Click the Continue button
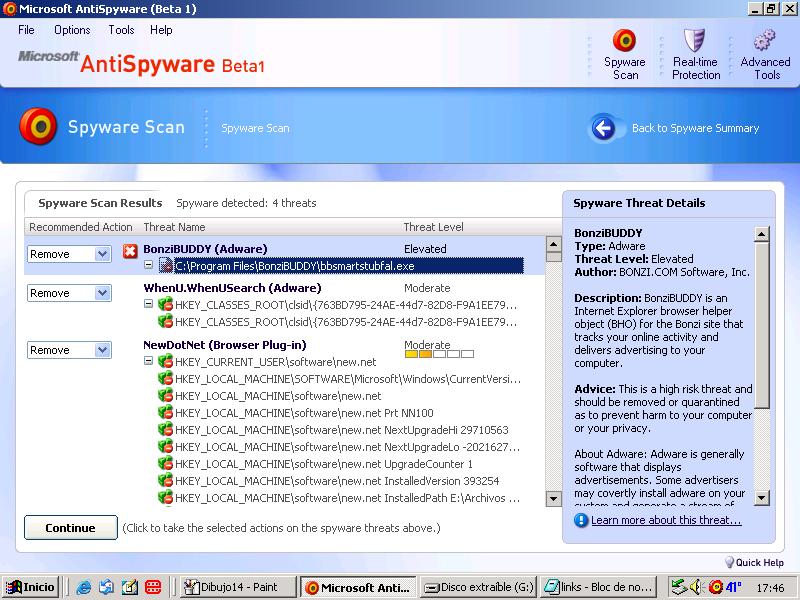The image size is (800, 600). (x=70, y=528)
